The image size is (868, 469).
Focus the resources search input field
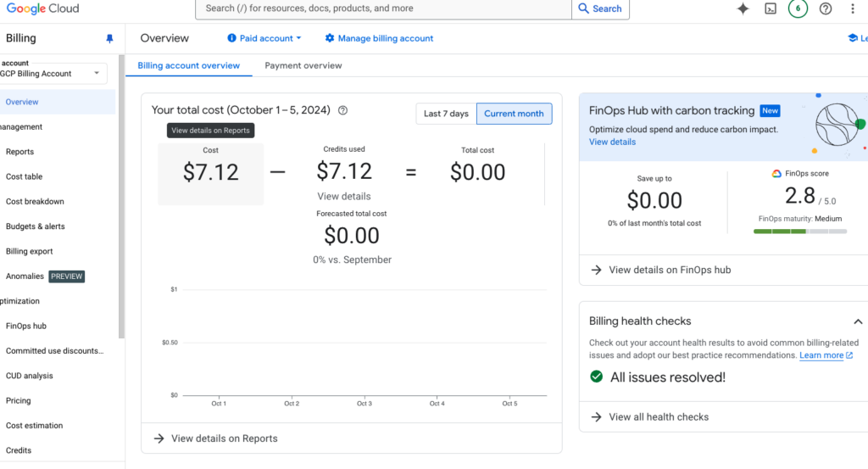click(x=384, y=8)
